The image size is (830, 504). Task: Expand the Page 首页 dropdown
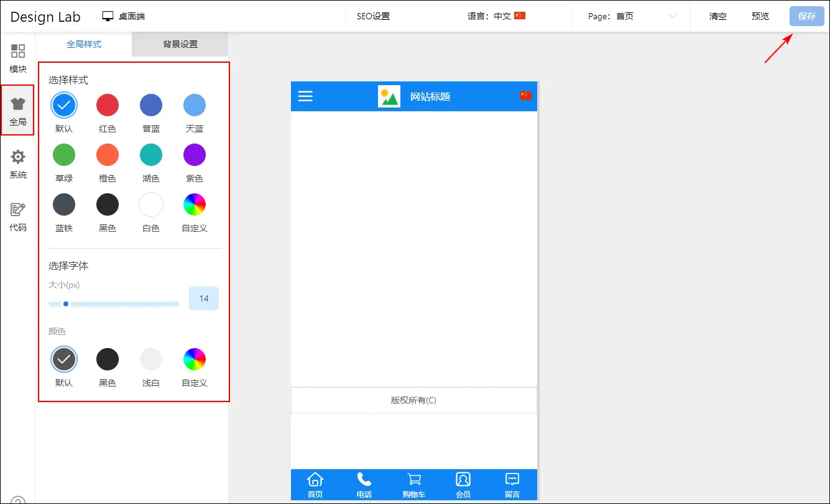click(x=631, y=17)
